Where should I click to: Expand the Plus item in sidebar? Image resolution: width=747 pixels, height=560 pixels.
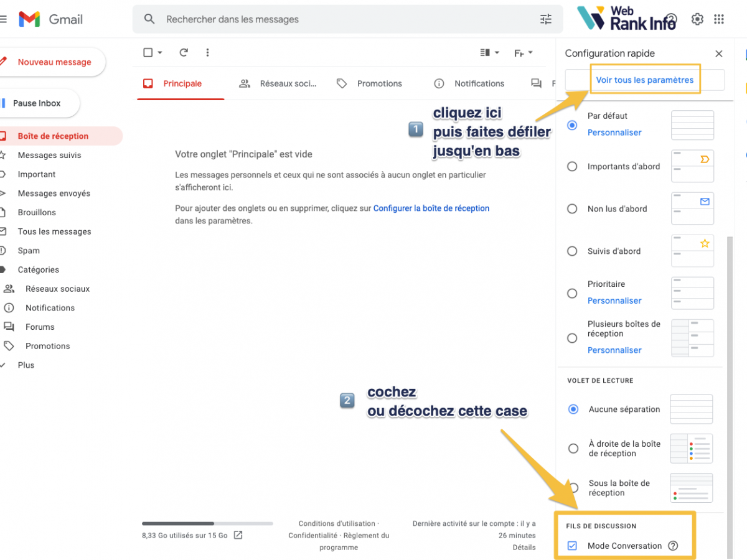click(26, 365)
